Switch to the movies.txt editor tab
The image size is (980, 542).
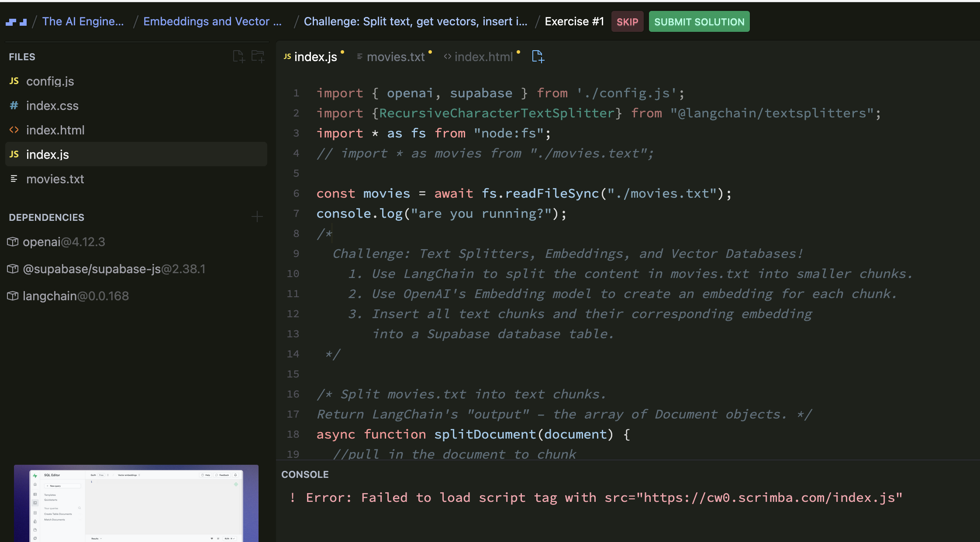coord(395,57)
